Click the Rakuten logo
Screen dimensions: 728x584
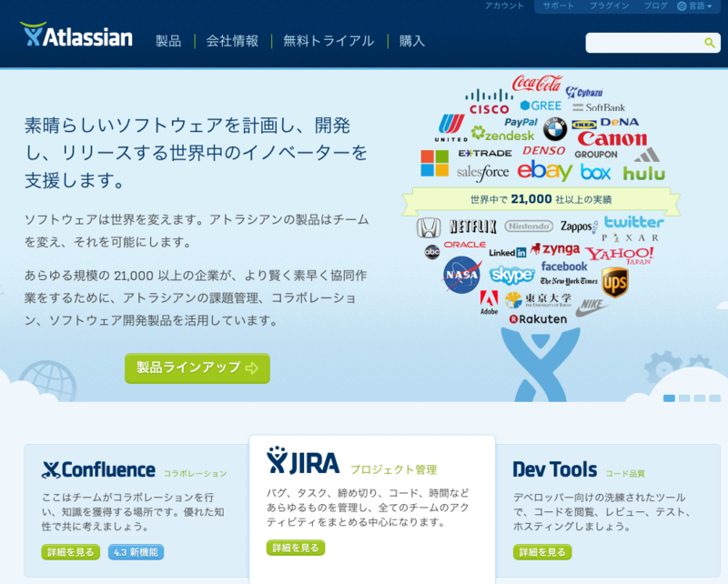(x=538, y=319)
